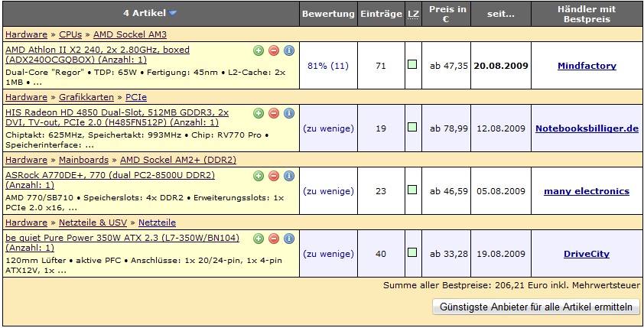Screen dimensions: 644x328
Task: Visit the many electronics dealer link
Action: [587, 191]
